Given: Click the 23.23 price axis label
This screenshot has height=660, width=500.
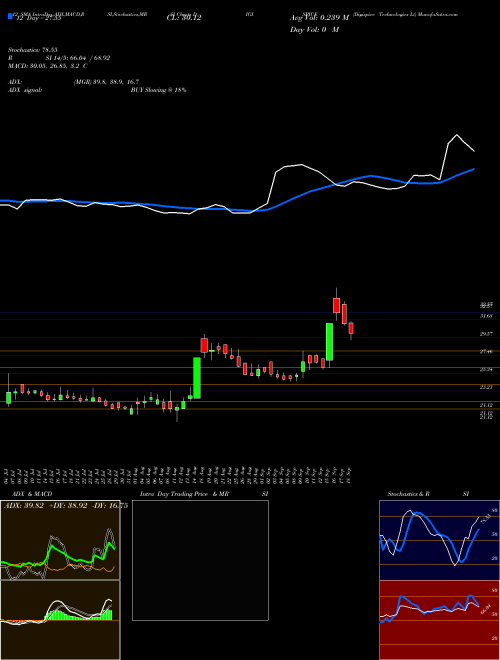Looking at the screenshot, I should 487,387.
